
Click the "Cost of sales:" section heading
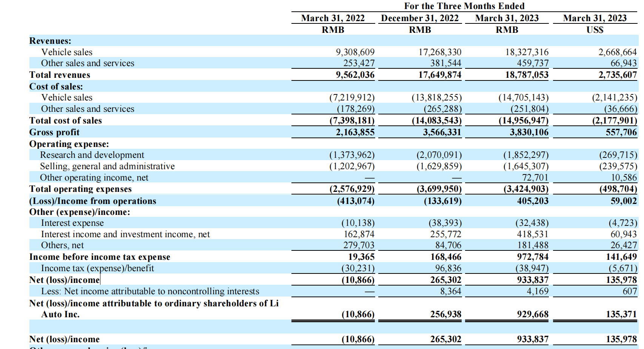tap(56, 86)
